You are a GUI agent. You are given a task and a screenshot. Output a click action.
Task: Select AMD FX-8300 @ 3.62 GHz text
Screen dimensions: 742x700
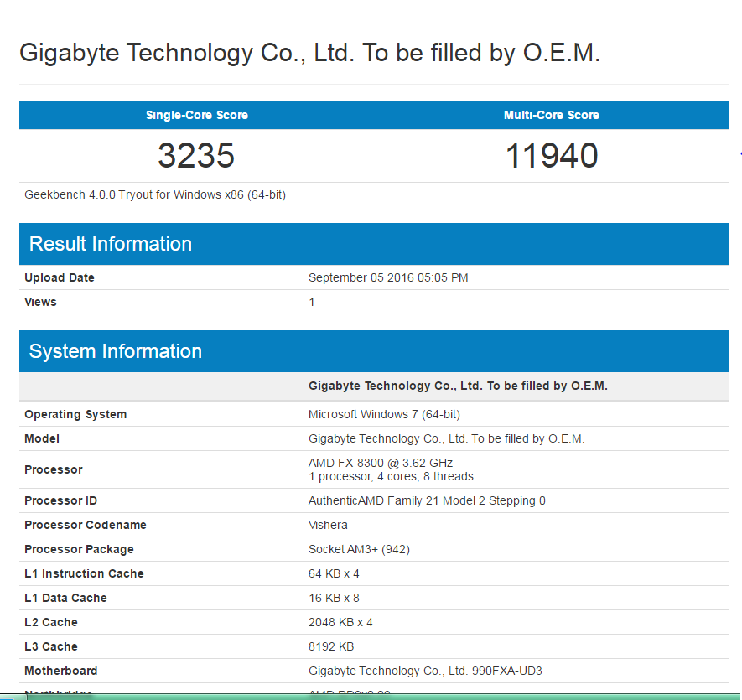[x=381, y=463]
